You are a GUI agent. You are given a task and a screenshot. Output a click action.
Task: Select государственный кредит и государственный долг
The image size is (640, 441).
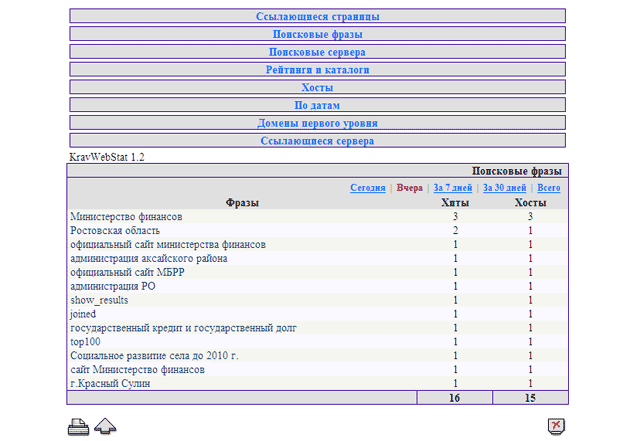point(183,328)
